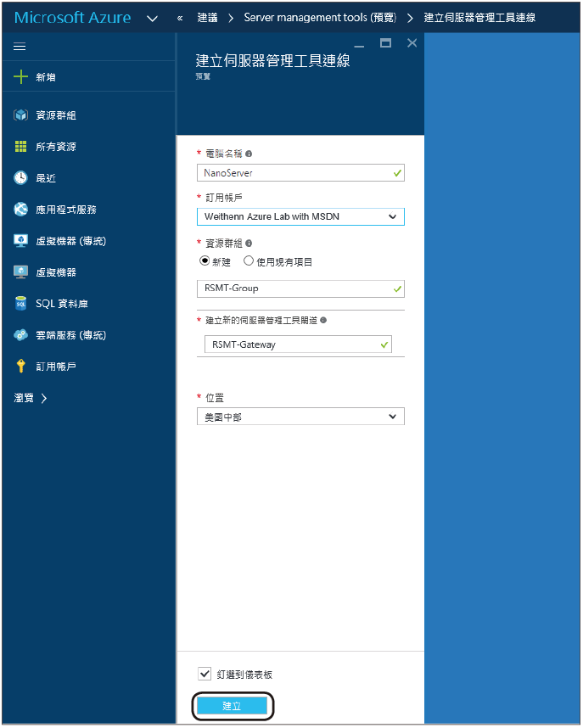Image resolution: width=583 pixels, height=728 pixels.
Task: Click 虛擬機器 (傳統) label in sidebar
Action: point(71,241)
